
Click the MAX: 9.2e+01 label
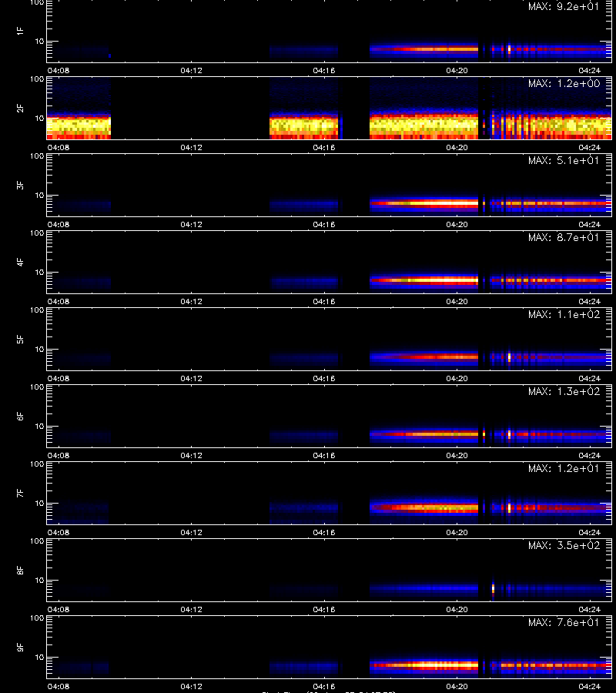click(564, 7)
